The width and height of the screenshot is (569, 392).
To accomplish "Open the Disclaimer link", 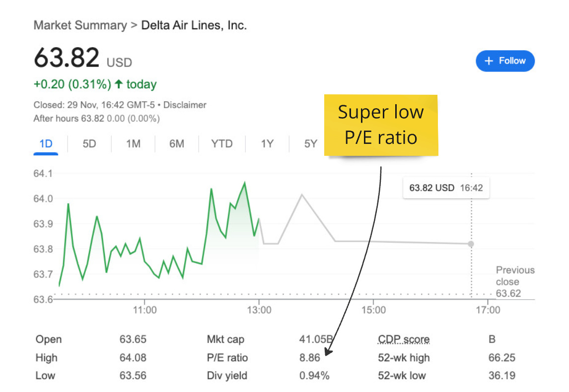I will pyautogui.click(x=185, y=105).
